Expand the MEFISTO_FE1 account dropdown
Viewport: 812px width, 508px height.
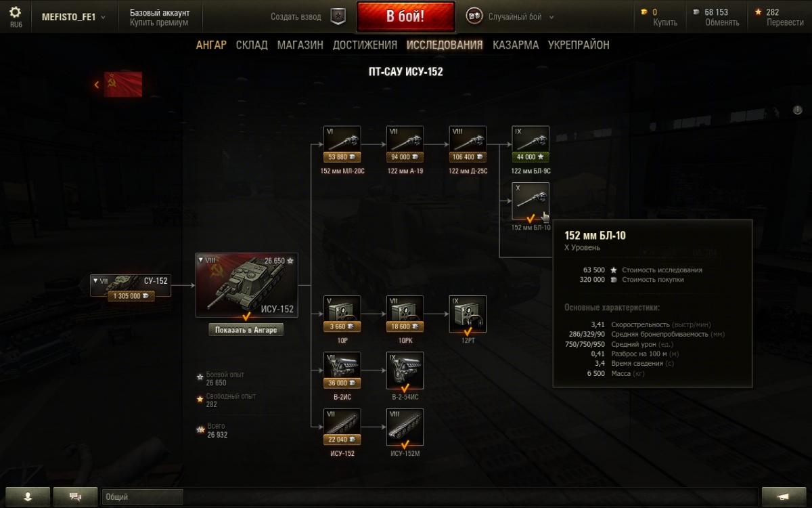(74, 17)
